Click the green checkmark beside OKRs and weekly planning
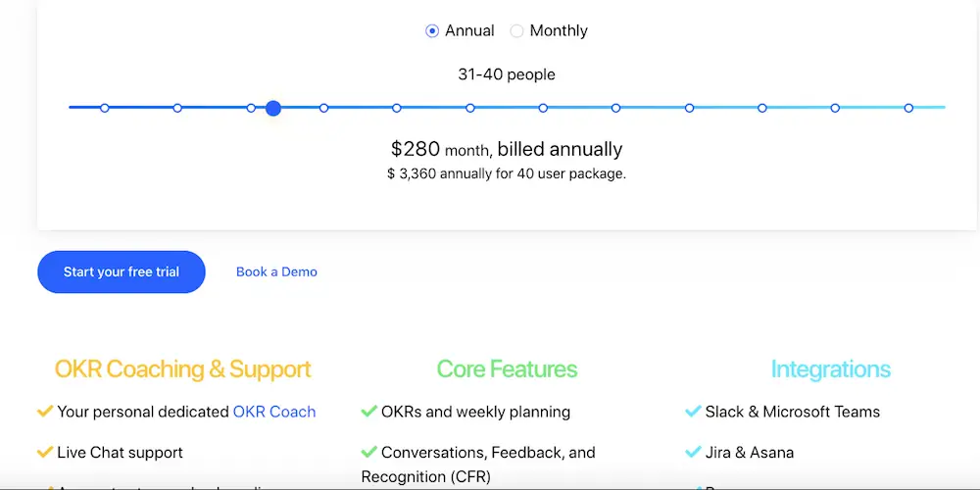This screenshot has width=980, height=490. point(368,412)
